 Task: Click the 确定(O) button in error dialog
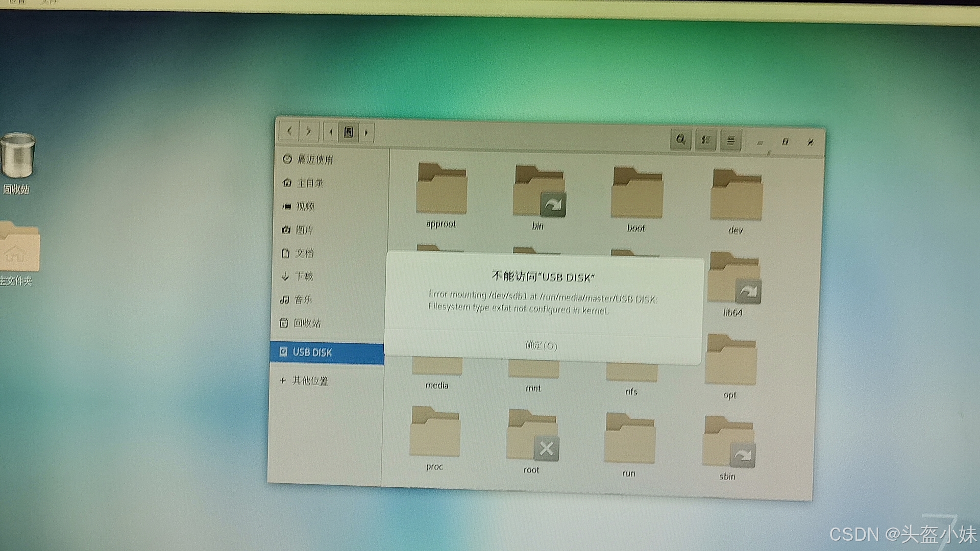(x=541, y=346)
